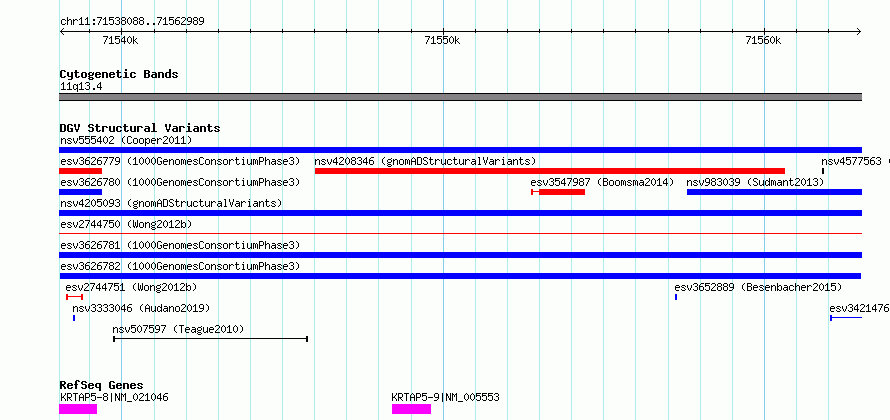Select the Cytogenetic Bands track title
Viewport: 890px width, 420px height.
coord(119,74)
